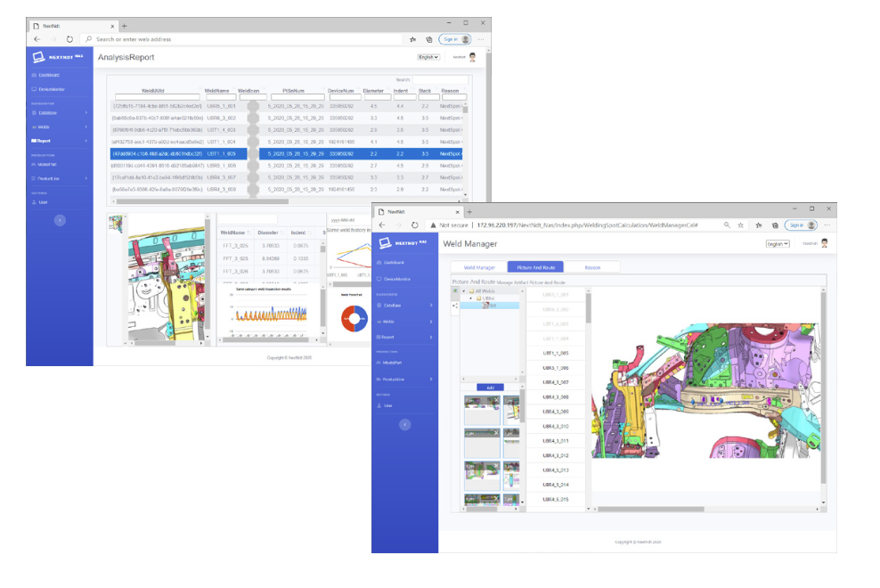Image resolution: width=880 pixels, height=588 pixels.
Task: Collapse the Weld Manager sidebar with round arrow button
Action: 405,425
